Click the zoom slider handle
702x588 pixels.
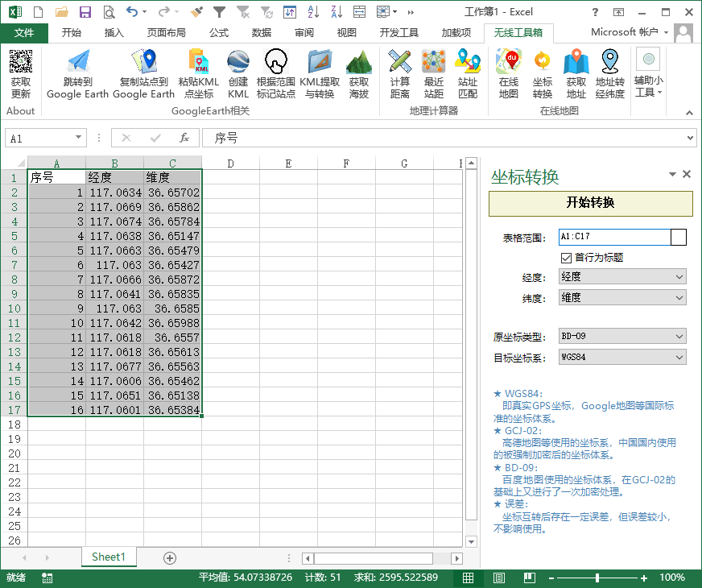click(x=597, y=578)
